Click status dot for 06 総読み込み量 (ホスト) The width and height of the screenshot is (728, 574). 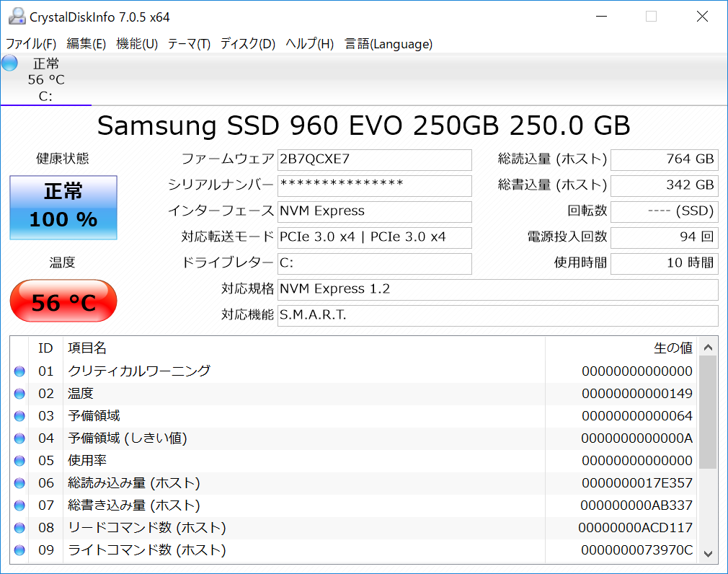(x=19, y=483)
